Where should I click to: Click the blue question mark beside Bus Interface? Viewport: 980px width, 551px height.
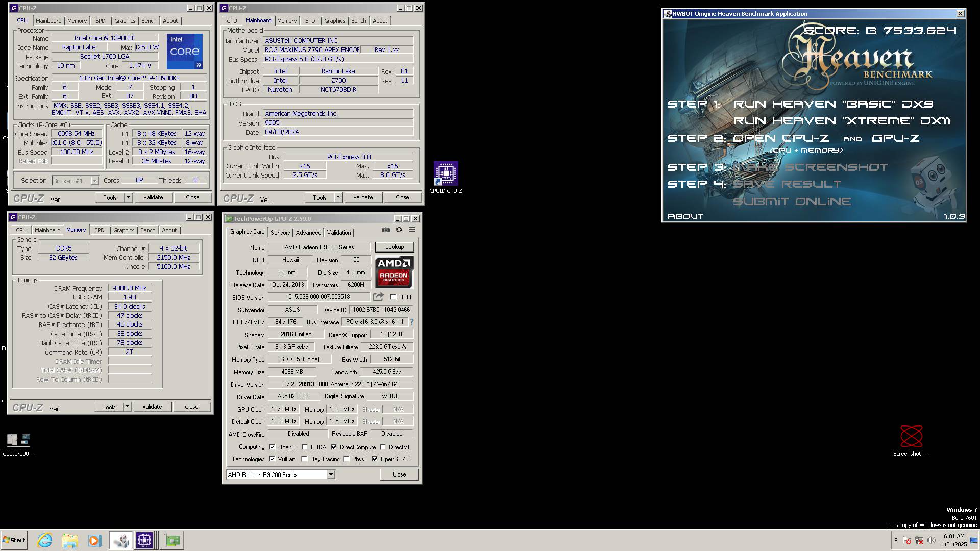point(411,322)
